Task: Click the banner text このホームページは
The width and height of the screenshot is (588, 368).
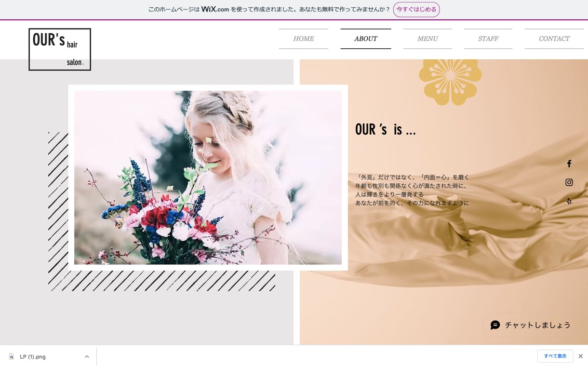Action: (x=174, y=10)
